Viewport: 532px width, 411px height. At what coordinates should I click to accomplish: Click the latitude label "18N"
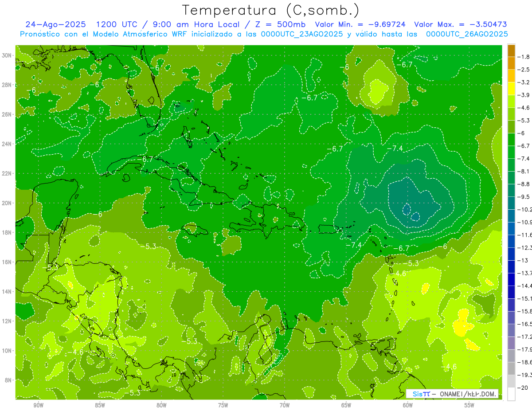[x=7, y=232]
